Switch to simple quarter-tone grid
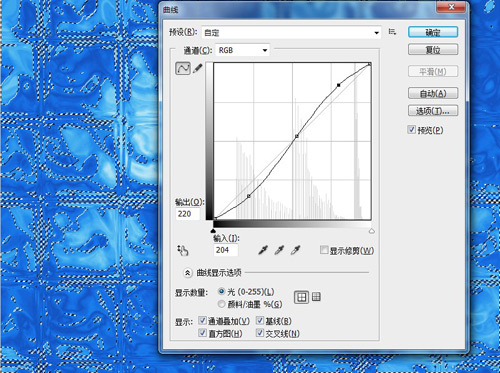Image resolution: width=500 pixels, height=373 pixels. (x=301, y=297)
